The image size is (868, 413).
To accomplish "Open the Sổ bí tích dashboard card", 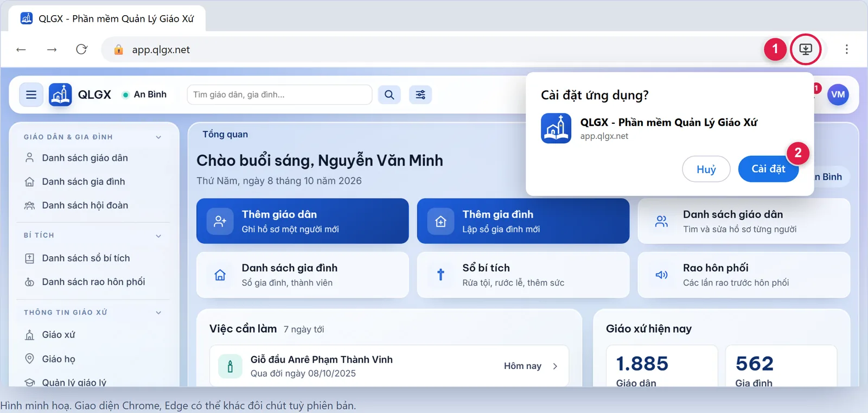I will point(523,275).
